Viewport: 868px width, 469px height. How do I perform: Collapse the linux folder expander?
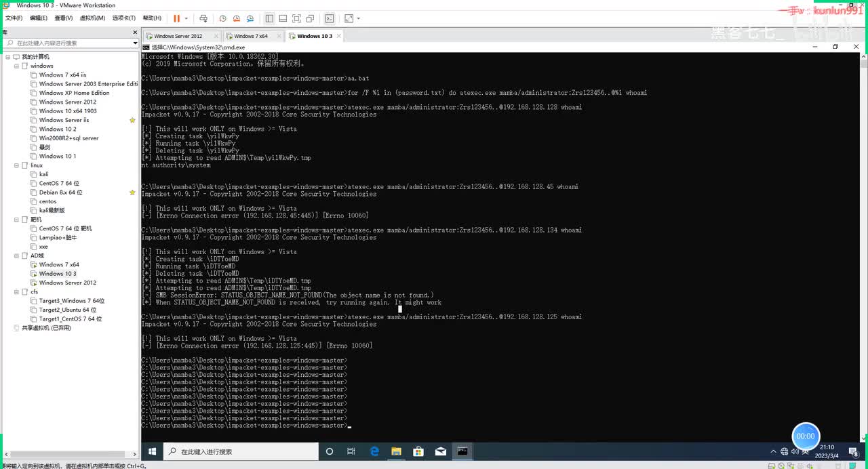[x=16, y=165]
